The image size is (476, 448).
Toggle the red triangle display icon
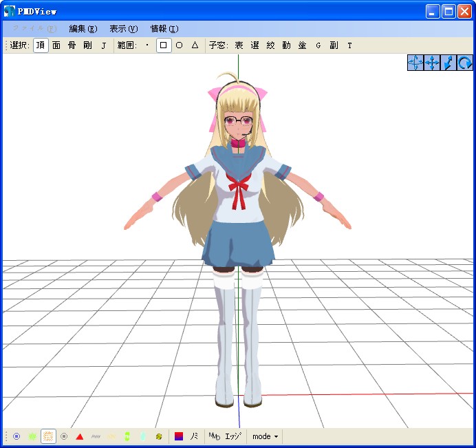(80, 436)
